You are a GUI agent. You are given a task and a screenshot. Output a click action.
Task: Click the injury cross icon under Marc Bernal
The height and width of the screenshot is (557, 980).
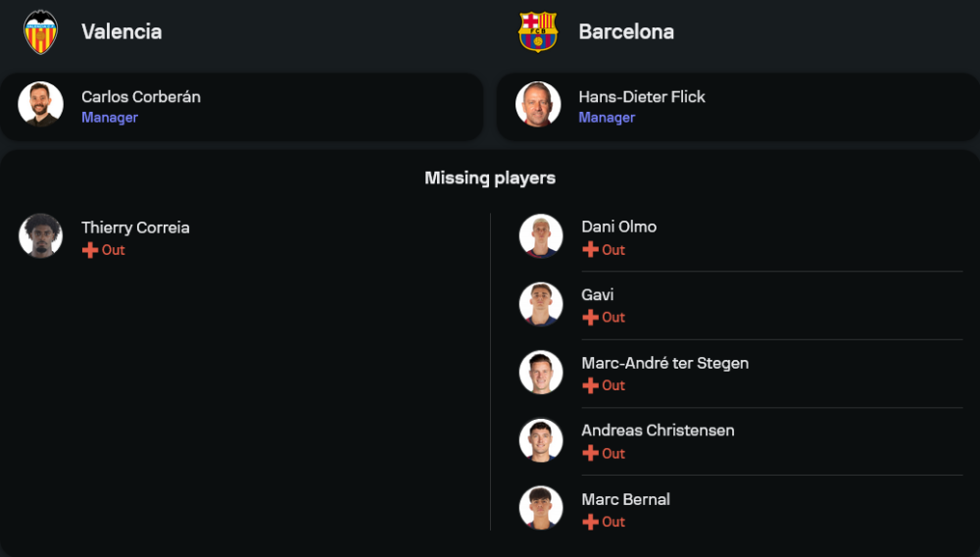point(590,522)
